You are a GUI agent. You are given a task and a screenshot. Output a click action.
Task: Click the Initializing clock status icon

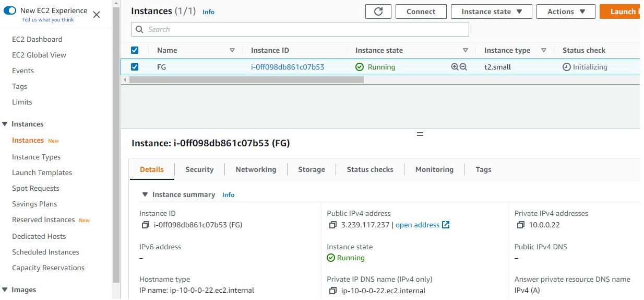click(x=567, y=67)
